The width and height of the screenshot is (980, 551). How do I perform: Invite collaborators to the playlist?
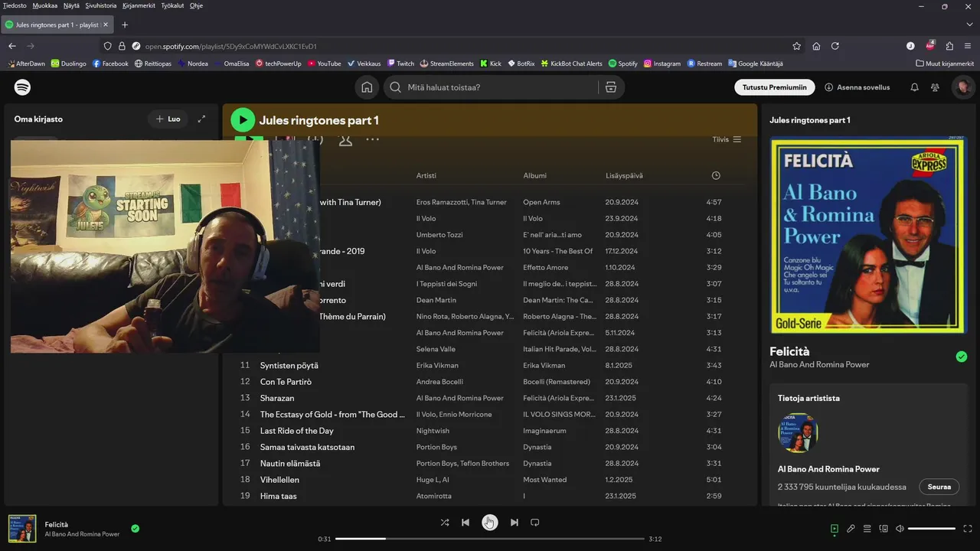345,139
